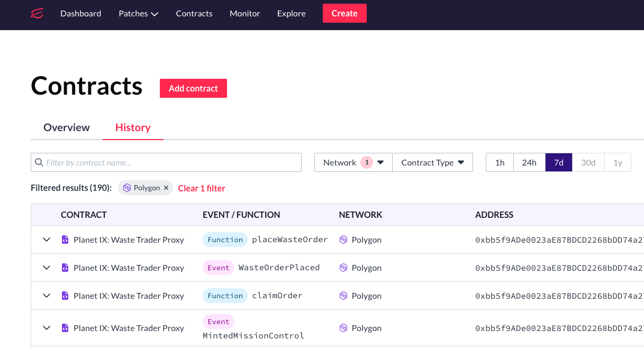Viewport: 644px width, 349px height.
Task: Click the Polygon network icon on the placeWasteOrder row
Action: (344, 240)
